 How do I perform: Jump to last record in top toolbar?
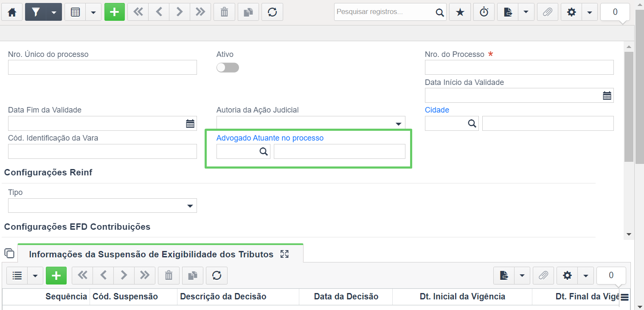click(200, 12)
